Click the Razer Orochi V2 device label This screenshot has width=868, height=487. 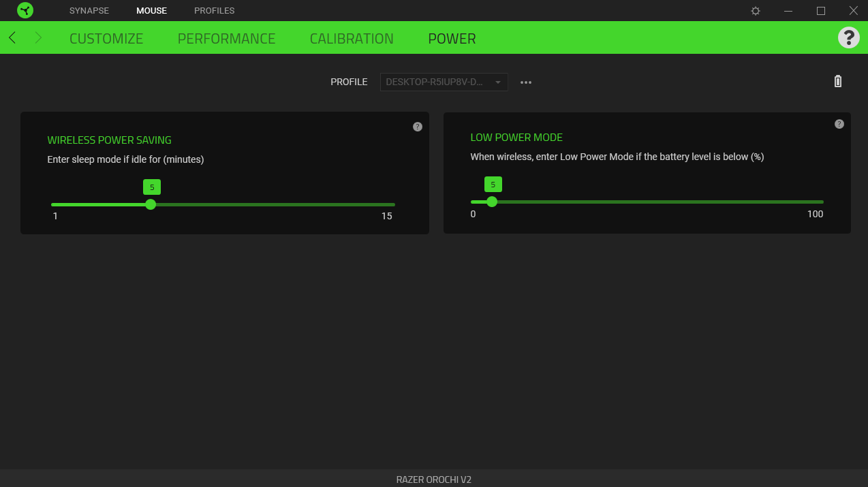pyautogui.click(x=434, y=480)
